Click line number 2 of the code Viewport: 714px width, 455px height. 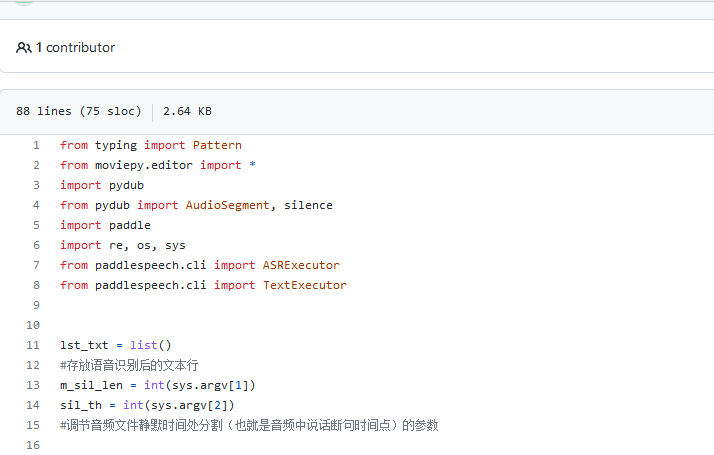coord(36,165)
